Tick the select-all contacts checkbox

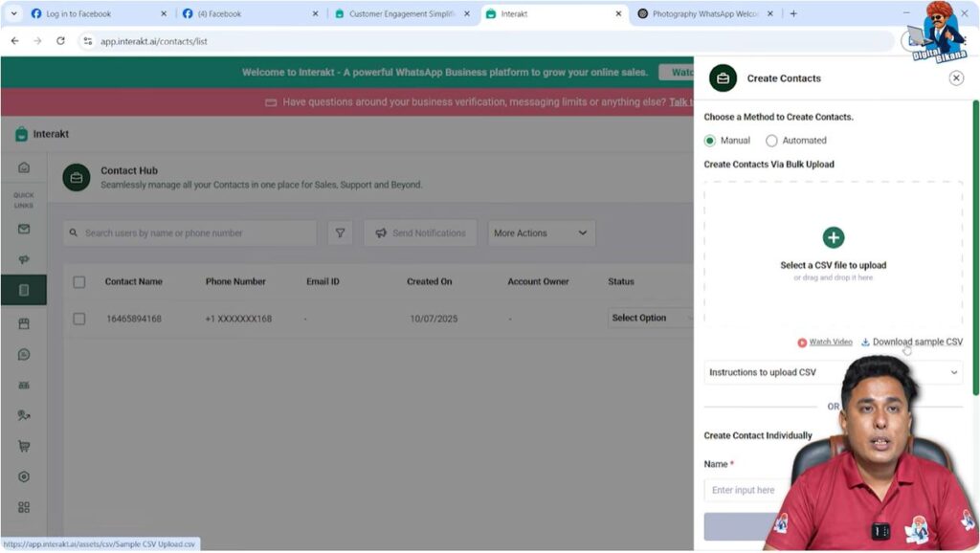(x=79, y=282)
